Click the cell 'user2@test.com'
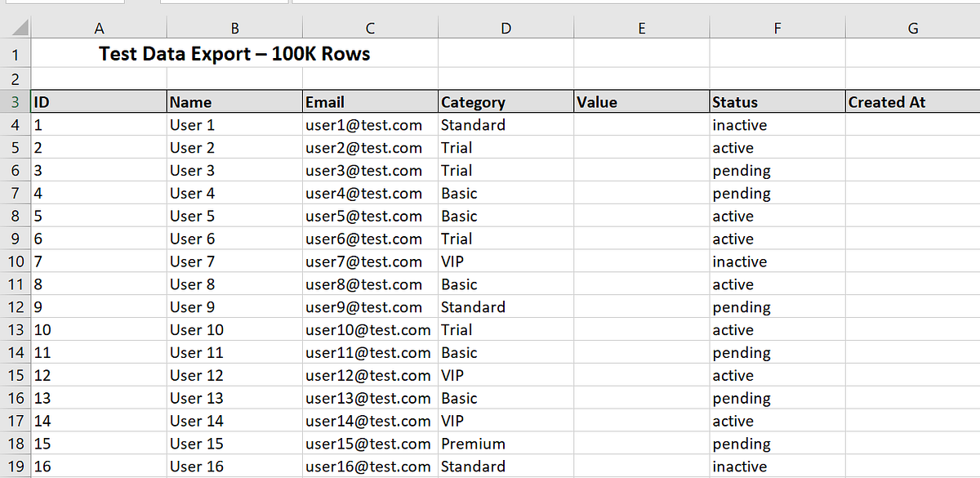The height and width of the screenshot is (478, 980). [x=371, y=148]
